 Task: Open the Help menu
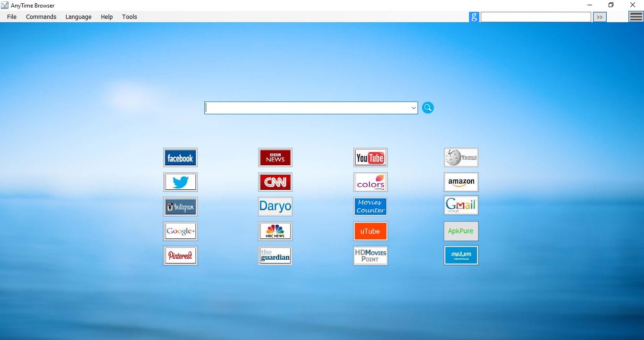click(107, 17)
